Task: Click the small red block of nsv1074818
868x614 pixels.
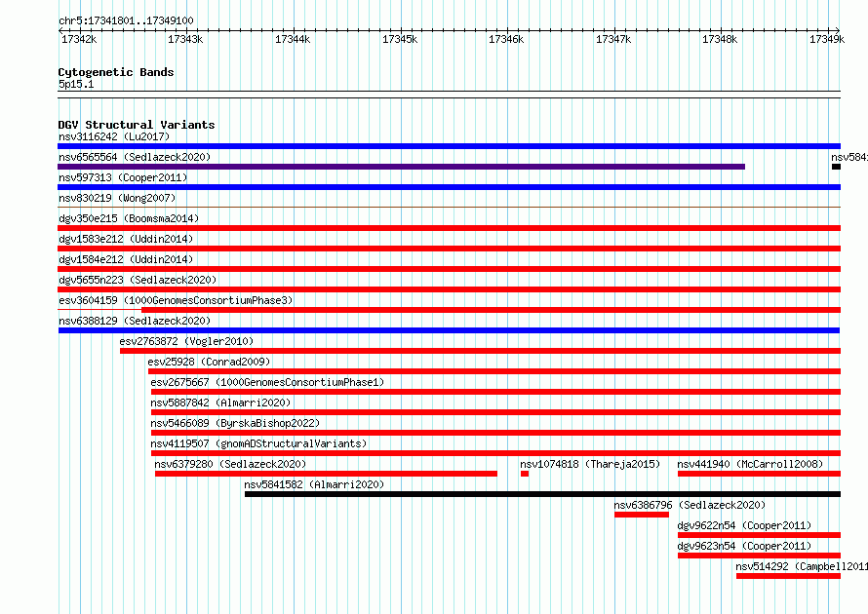Action: [x=525, y=474]
